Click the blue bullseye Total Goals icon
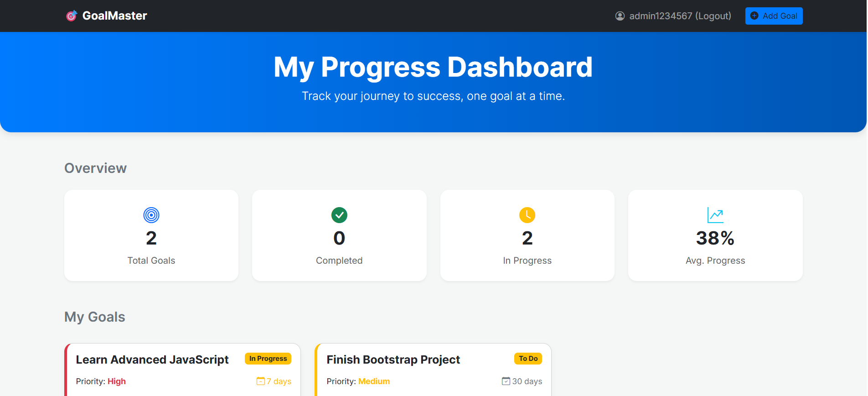This screenshot has height=396, width=868. [x=151, y=215]
